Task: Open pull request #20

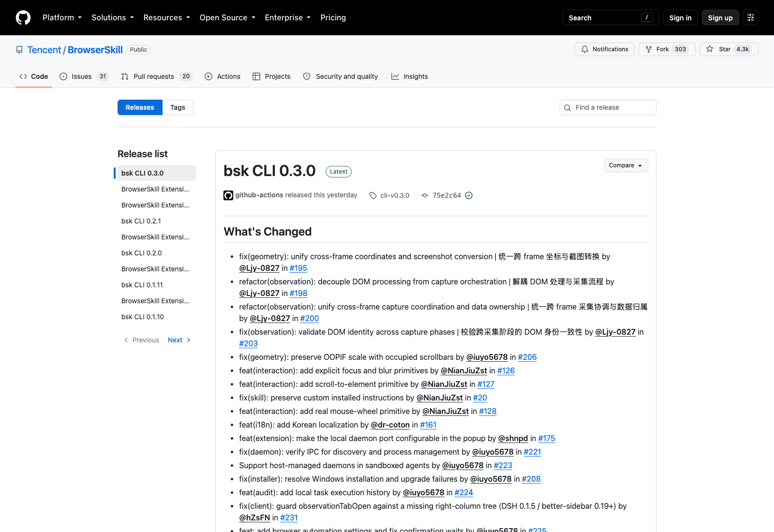Action: pyautogui.click(x=480, y=398)
